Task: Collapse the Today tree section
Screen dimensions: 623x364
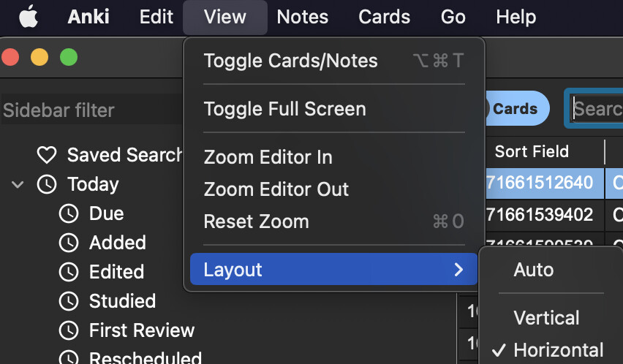Action: point(18,184)
